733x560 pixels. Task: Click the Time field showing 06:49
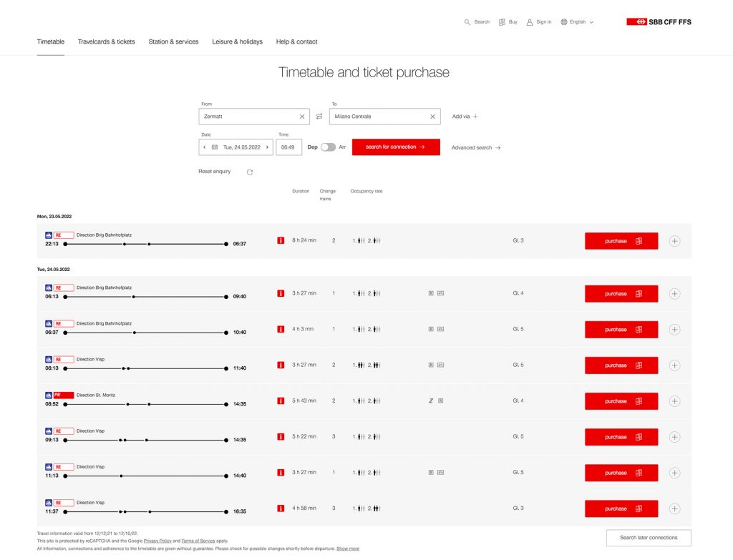pos(288,147)
